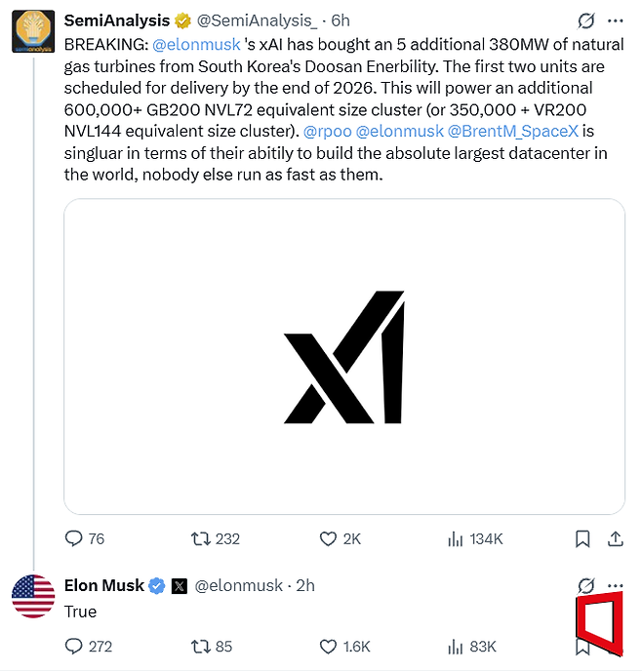Image resolution: width=642 pixels, height=672 pixels.
Task: Like Elon Musk's "True" reply
Action: click(329, 646)
